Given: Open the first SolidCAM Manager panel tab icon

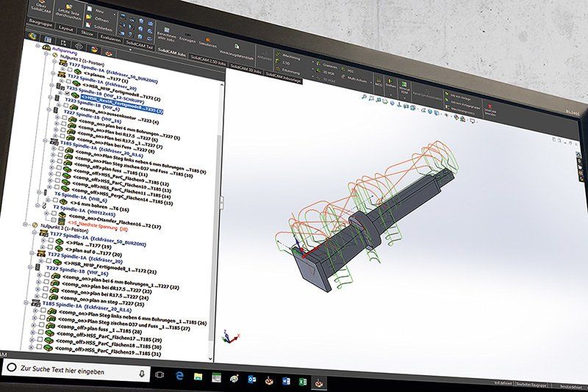Looking at the screenshot, I should pyautogui.click(x=32, y=37).
